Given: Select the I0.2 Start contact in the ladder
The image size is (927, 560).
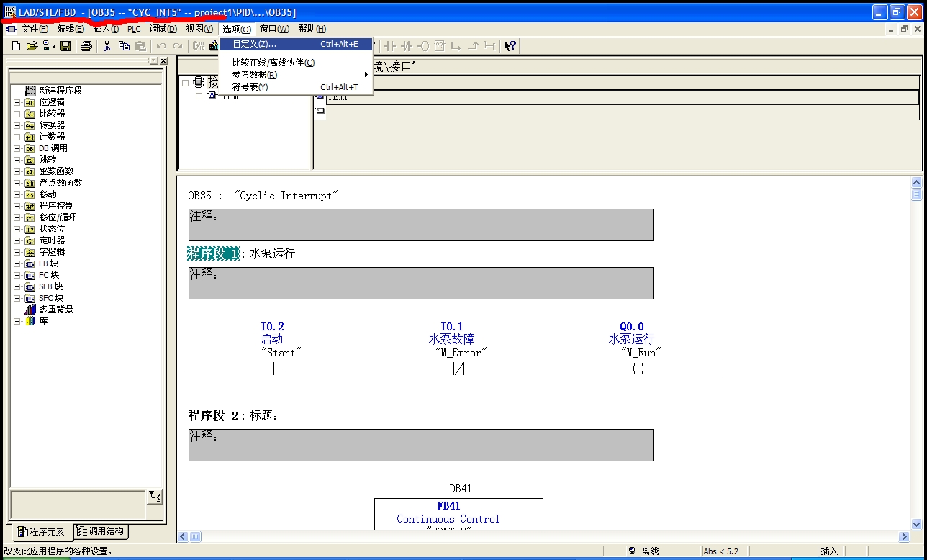Looking at the screenshot, I should (279, 369).
